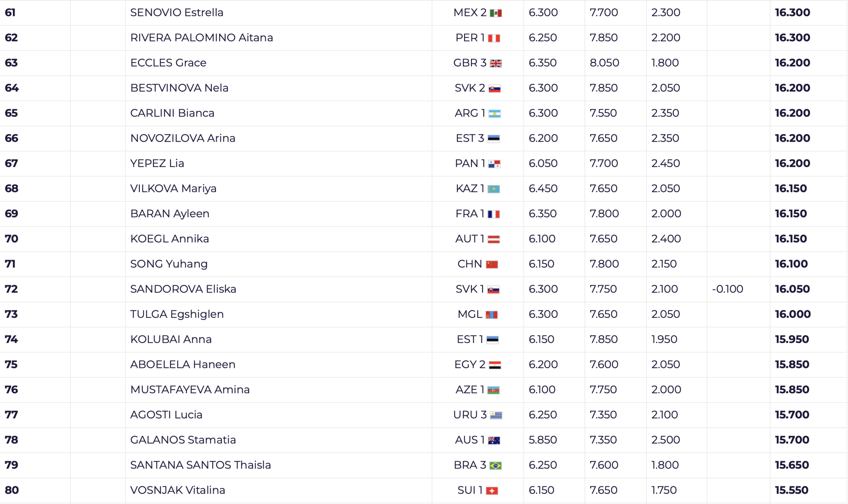Click the Panama flag beside PAN 1
The image size is (848, 504).
pos(494,164)
